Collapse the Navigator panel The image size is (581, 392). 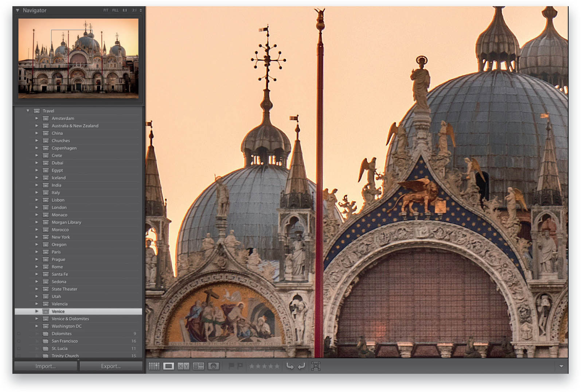click(17, 11)
